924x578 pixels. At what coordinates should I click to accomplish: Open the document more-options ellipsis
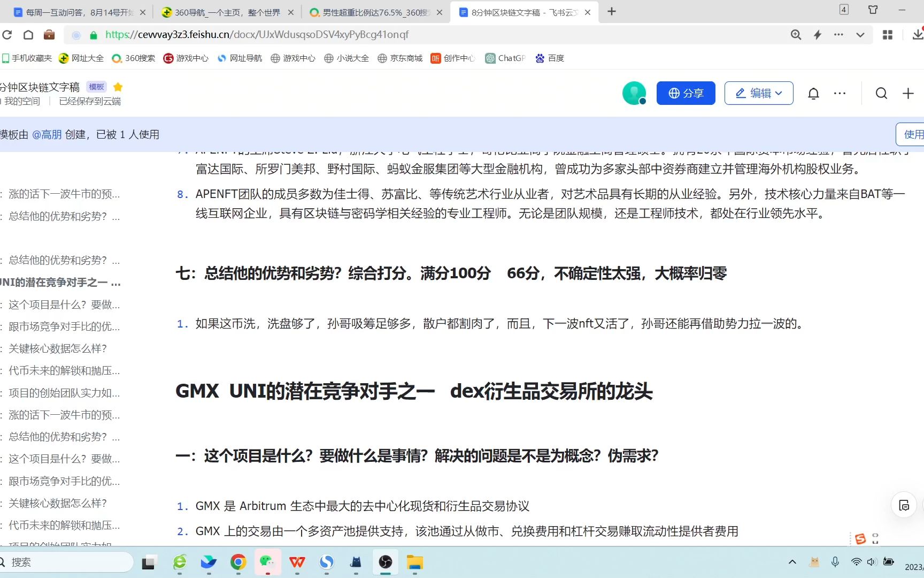(x=840, y=93)
